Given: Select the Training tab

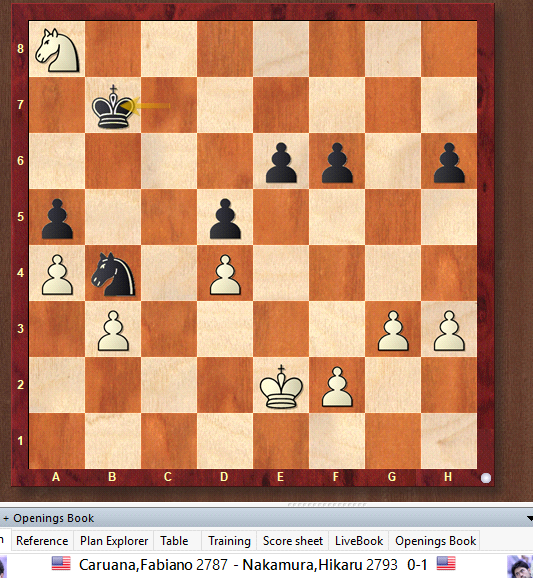Looking at the screenshot, I should [229, 541].
